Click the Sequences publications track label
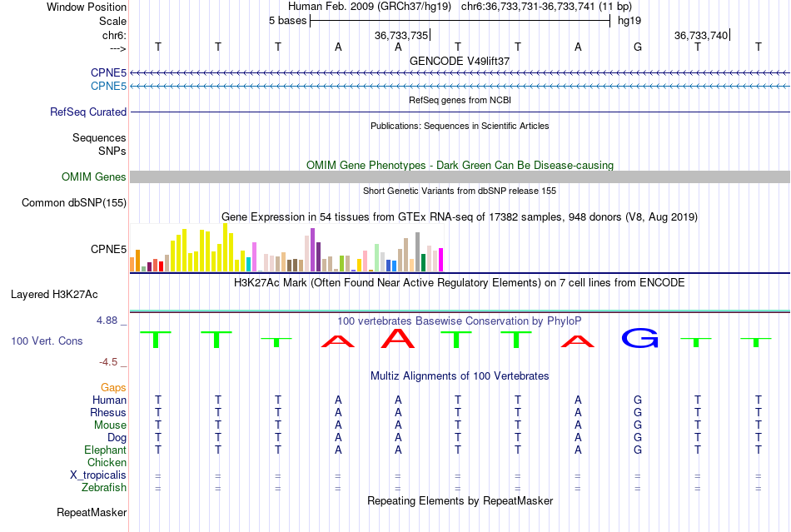Screen dimensions: 791x532 tap(99, 137)
